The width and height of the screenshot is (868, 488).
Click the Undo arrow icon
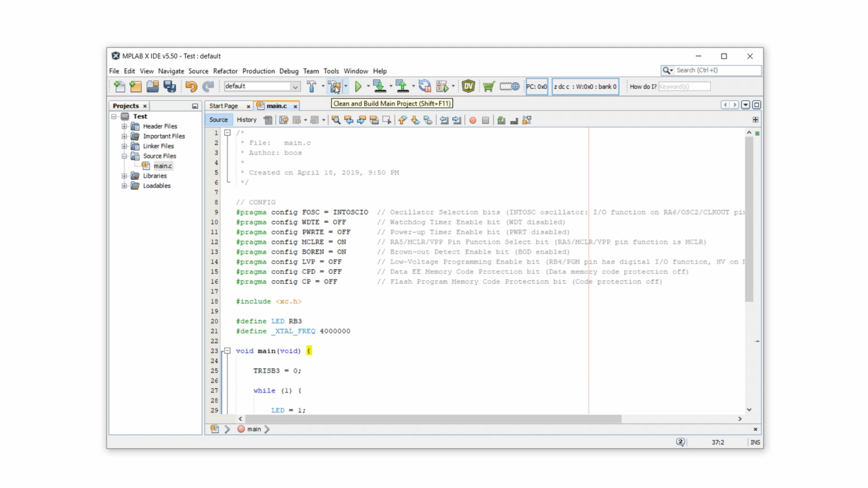tap(191, 86)
